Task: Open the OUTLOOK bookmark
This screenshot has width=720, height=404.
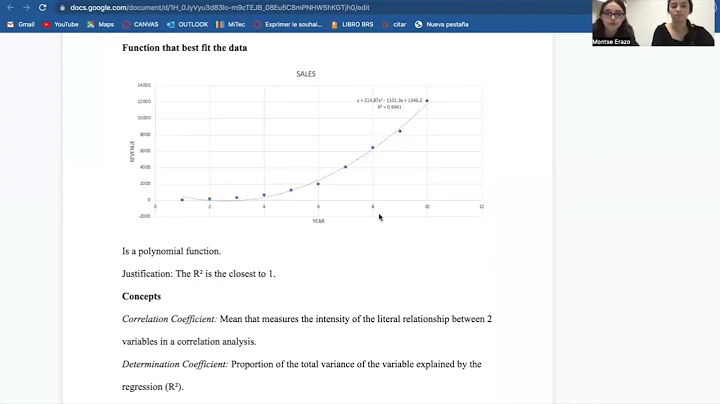Action: coord(187,24)
